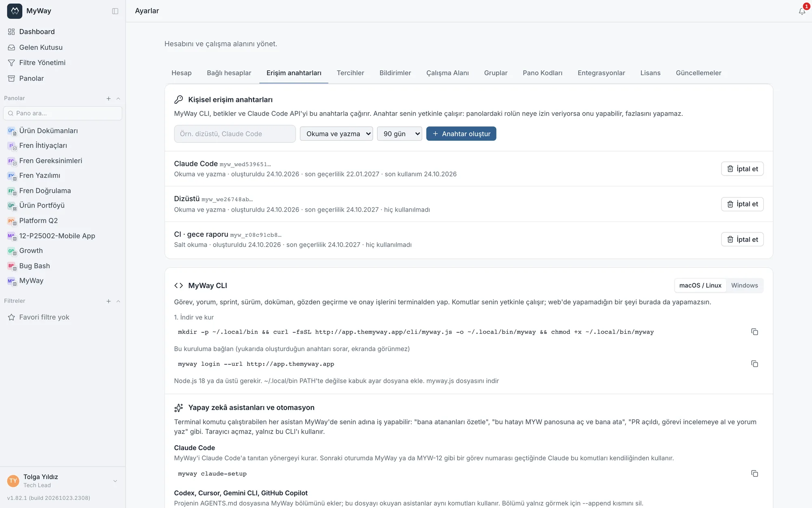This screenshot has height=508, width=812.
Task: Collapse the sidebar with the panel toggle icon
Action: point(115,11)
